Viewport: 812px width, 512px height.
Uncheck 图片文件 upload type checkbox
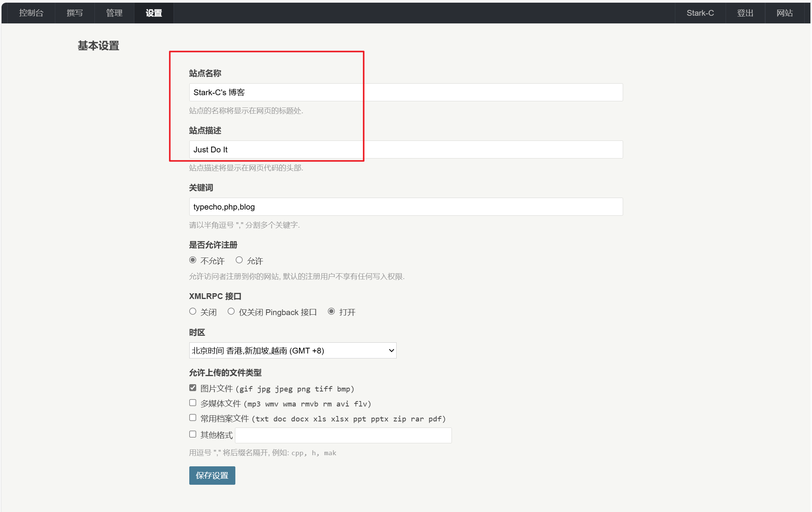coord(193,388)
